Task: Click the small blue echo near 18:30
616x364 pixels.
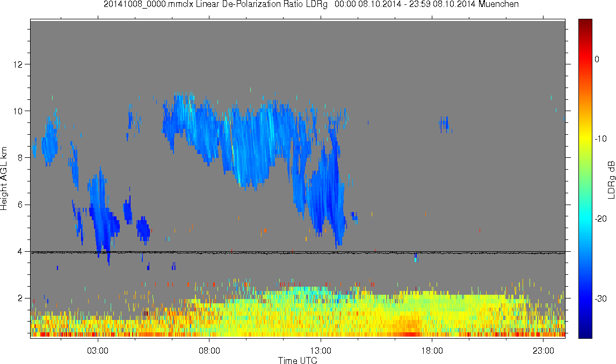Action: click(445, 125)
